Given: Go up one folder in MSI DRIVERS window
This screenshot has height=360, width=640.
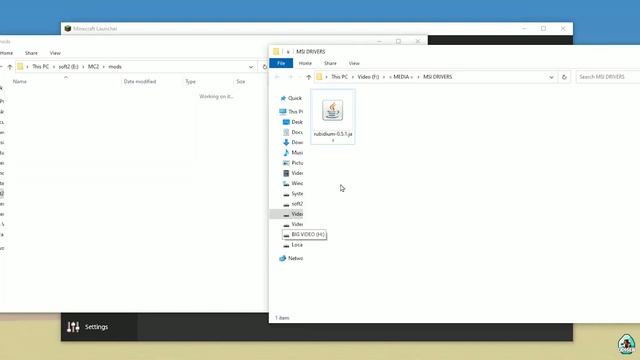Looking at the screenshot, I should point(309,77).
